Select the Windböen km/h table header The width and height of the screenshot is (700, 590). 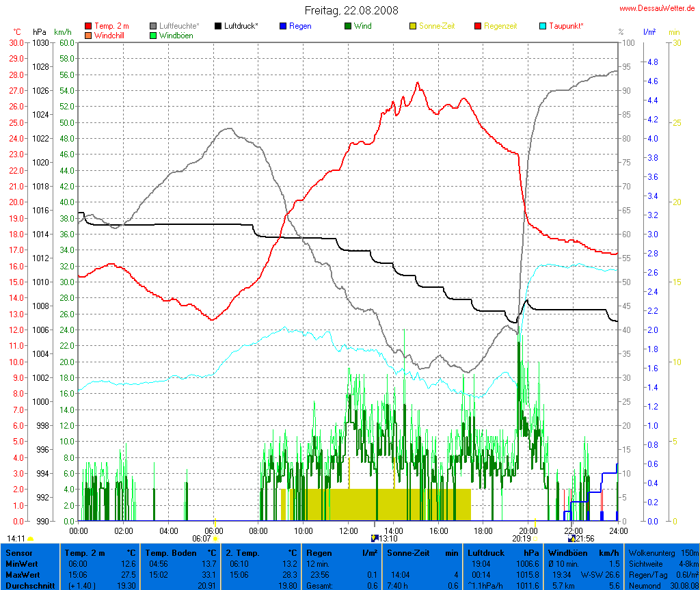(583, 552)
